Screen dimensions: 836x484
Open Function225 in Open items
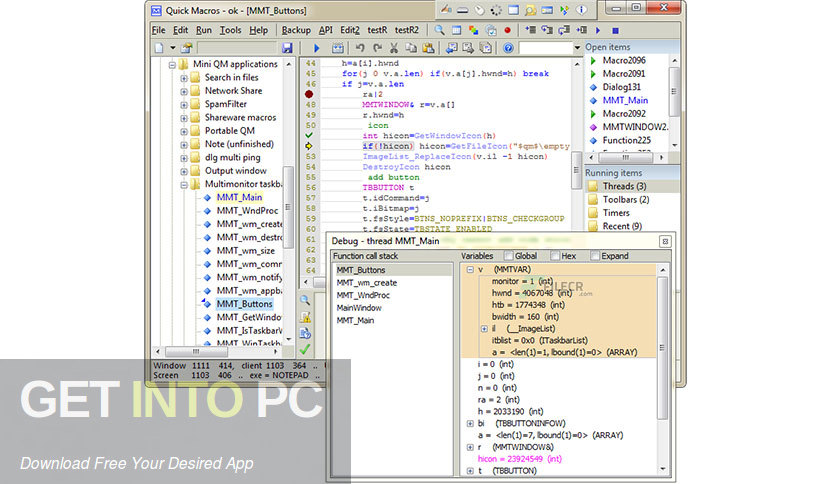[626, 140]
